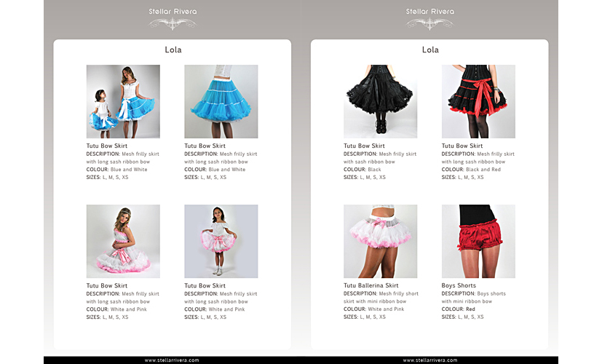Click the sizes line under Tutu Ballerina Skirt
602x364 pixels.
pyautogui.click(x=365, y=317)
